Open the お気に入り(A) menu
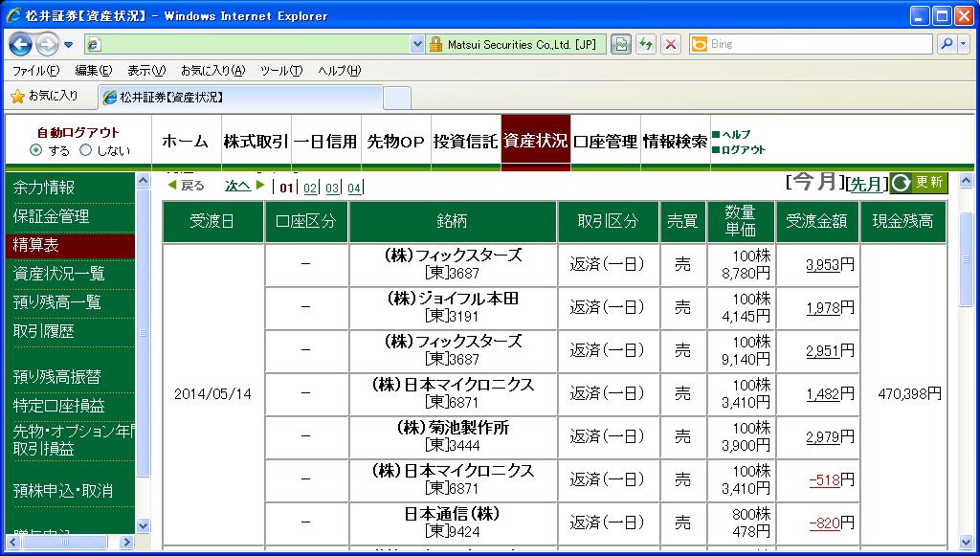This screenshot has width=980, height=556. 212,71
